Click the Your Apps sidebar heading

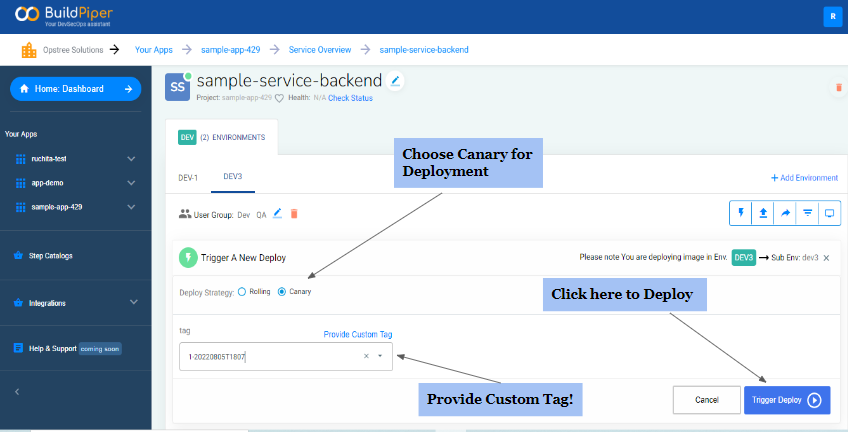21,134
